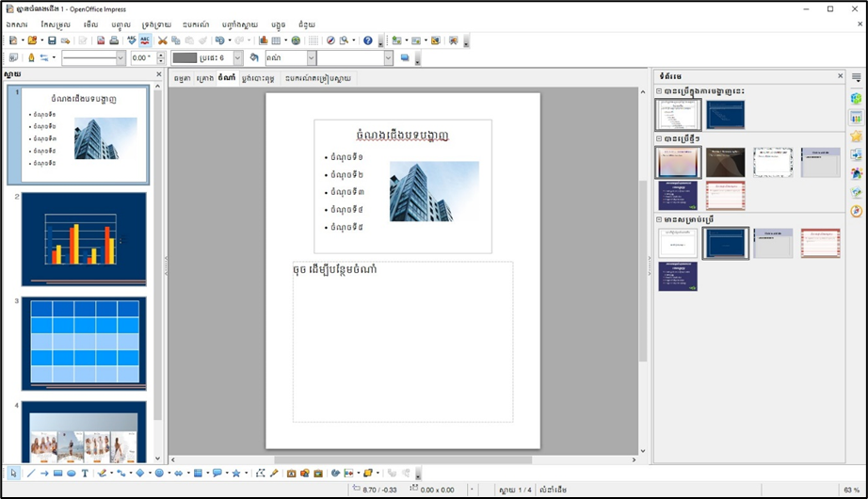Collapse the first master pages section
The height and width of the screenshot is (499, 868).
(x=660, y=91)
